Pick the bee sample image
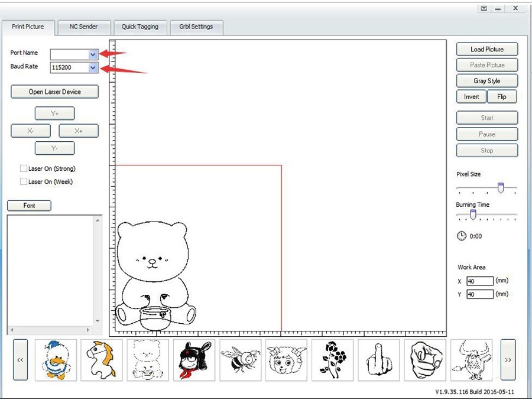 [x=241, y=360]
